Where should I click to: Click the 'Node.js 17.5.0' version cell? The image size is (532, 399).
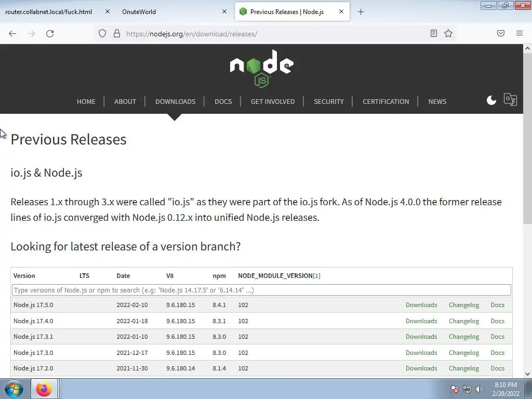[x=33, y=305]
